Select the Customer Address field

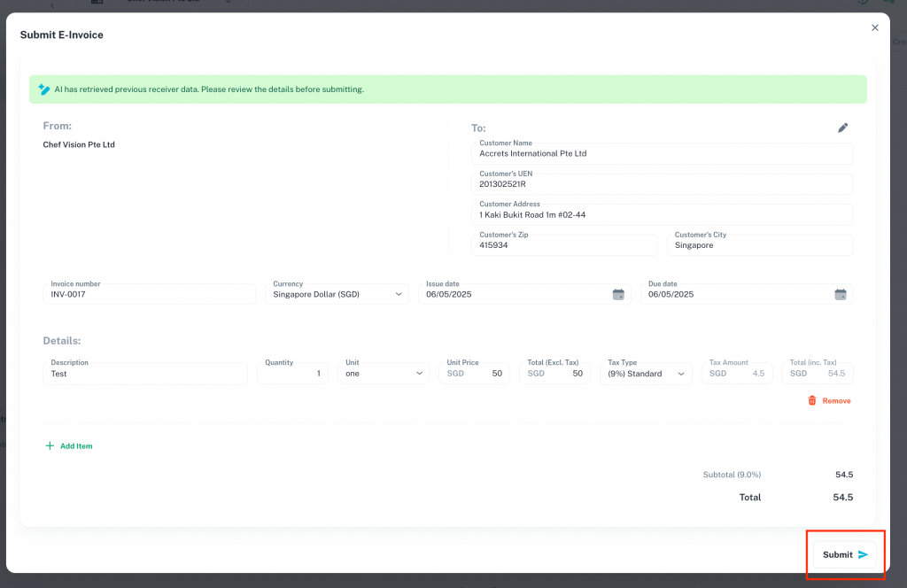point(662,214)
